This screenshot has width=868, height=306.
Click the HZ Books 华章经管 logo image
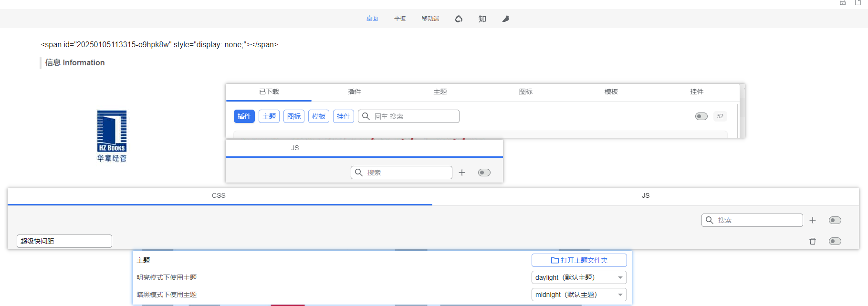(x=112, y=136)
